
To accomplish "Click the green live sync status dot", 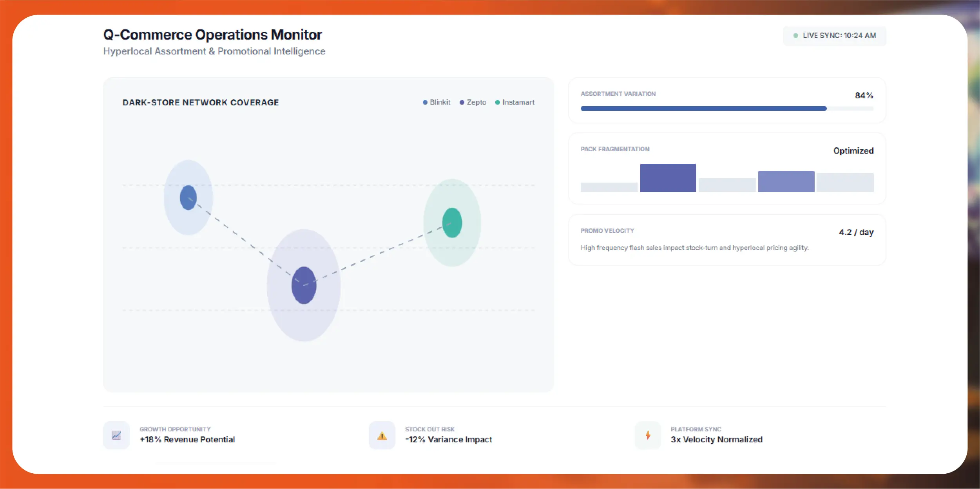I will pos(796,36).
